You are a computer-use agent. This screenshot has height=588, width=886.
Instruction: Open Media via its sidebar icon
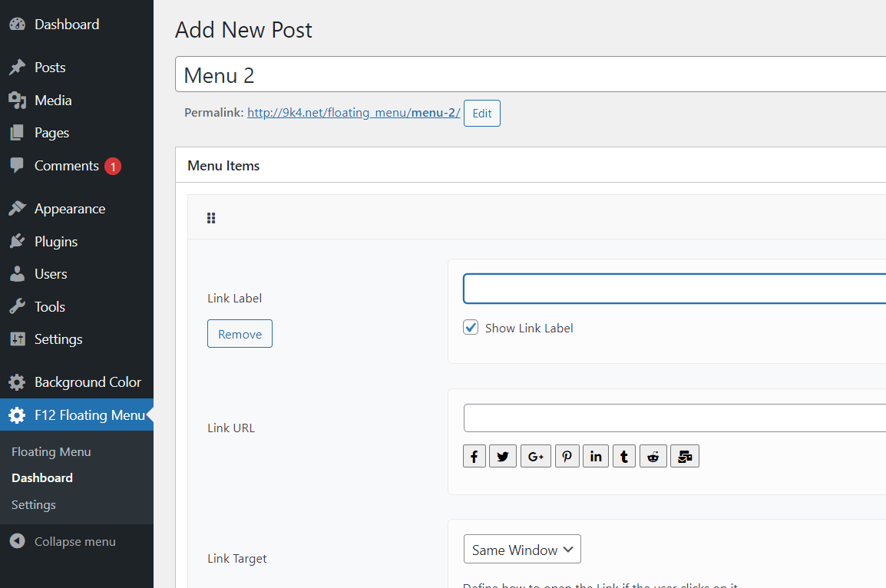pos(17,100)
